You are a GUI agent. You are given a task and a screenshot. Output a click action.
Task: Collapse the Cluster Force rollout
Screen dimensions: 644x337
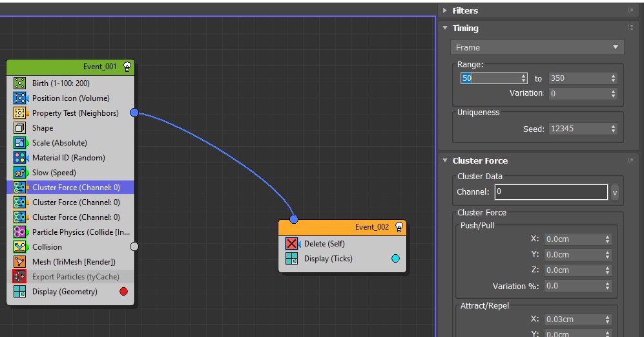tap(445, 160)
